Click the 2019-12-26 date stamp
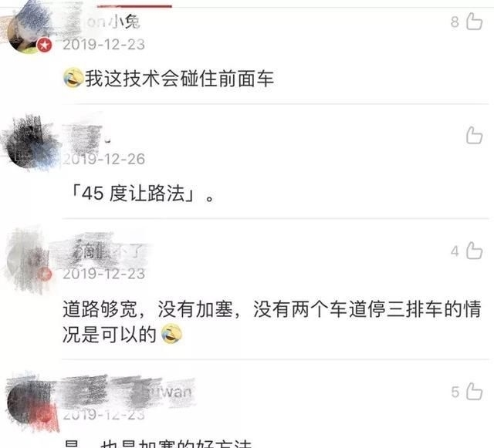 click(103, 159)
